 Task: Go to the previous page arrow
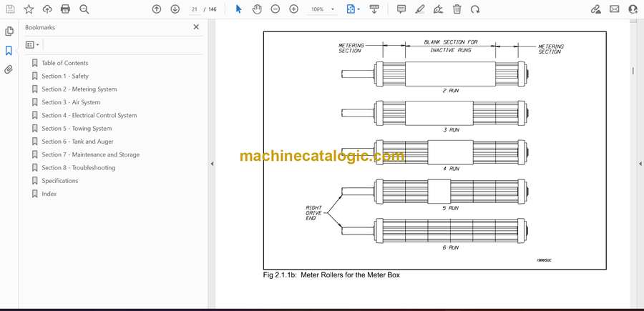[x=157, y=9]
